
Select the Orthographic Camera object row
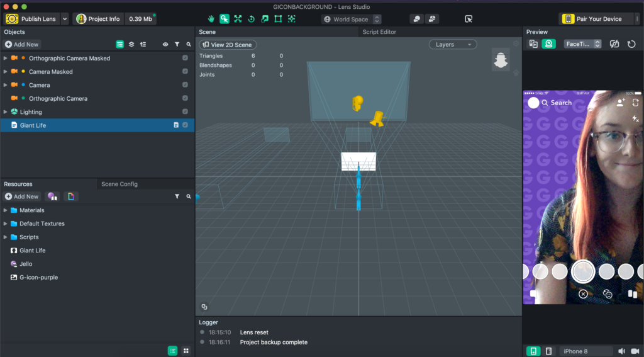[97, 98]
